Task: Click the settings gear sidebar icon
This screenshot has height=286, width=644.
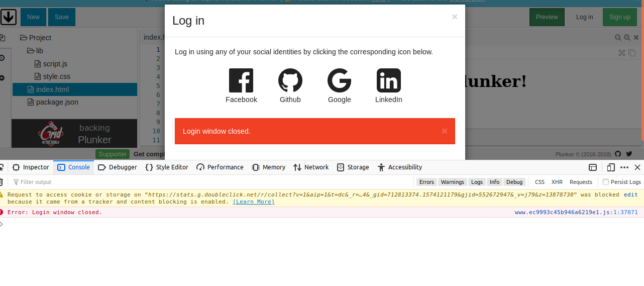Action: pyautogui.click(x=2, y=78)
